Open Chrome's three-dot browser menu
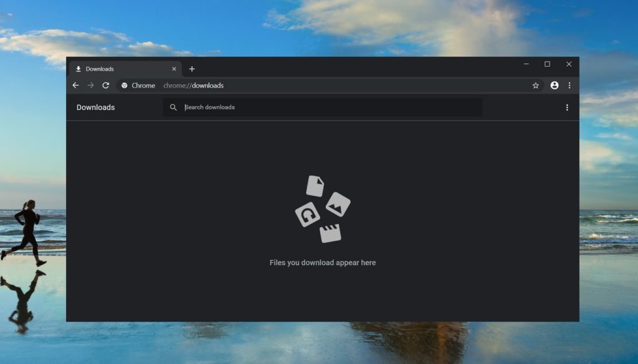The width and height of the screenshot is (638, 364). [570, 85]
